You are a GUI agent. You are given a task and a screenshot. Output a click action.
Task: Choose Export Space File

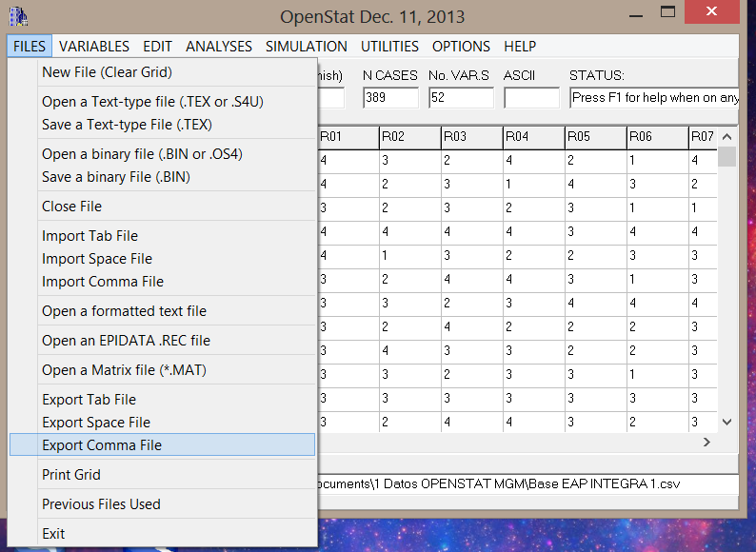pyautogui.click(x=162, y=423)
